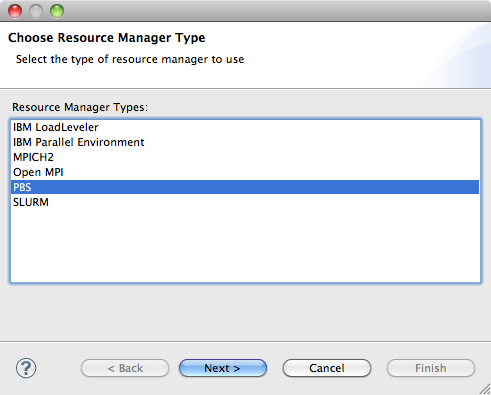Image resolution: width=491 pixels, height=395 pixels.
Task: Click the green zoom window button
Action: tap(57, 11)
